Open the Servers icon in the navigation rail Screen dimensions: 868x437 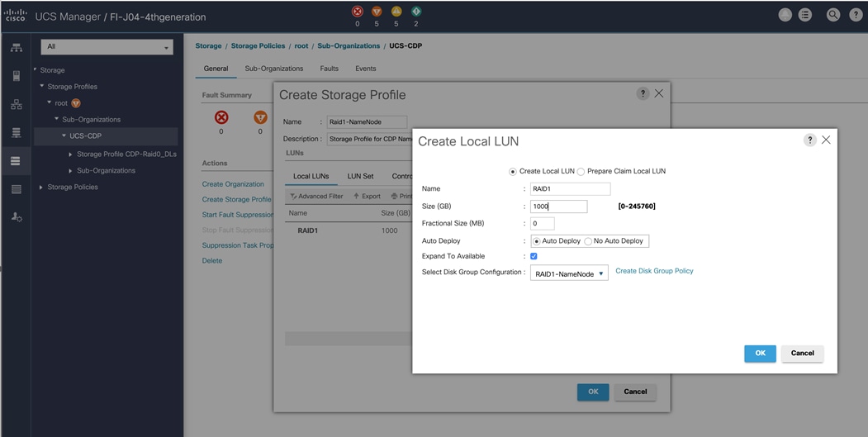[x=16, y=76]
